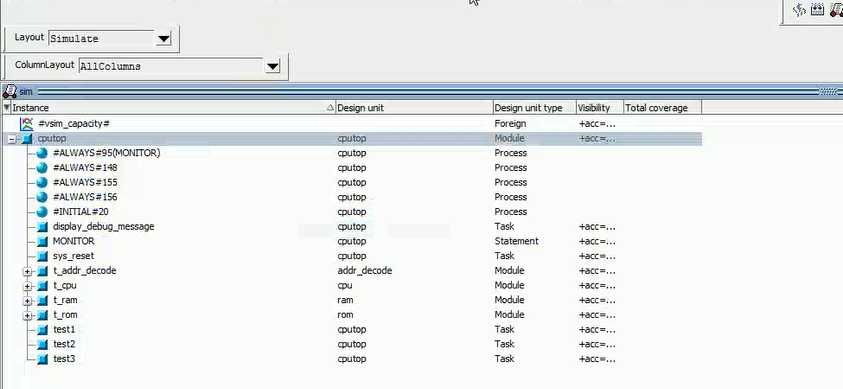Image resolution: width=843 pixels, height=389 pixels.
Task: Click the grip handle at right of sim title bar
Action: 828,91
